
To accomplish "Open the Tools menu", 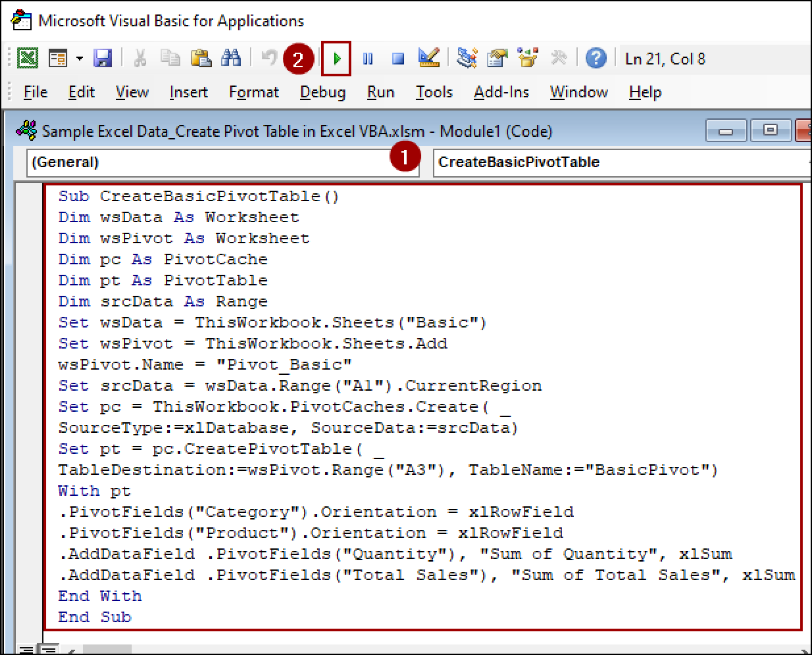I will (433, 92).
